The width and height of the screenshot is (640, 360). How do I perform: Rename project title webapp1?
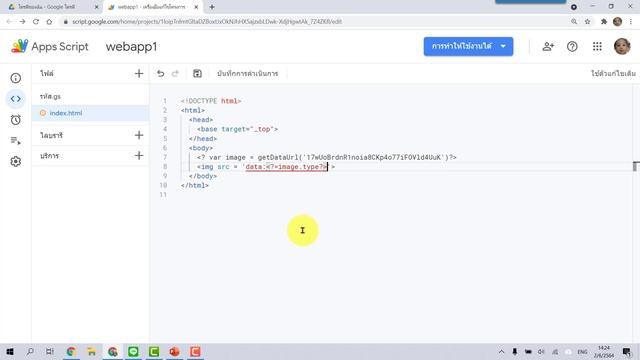click(x=131, y=47)
